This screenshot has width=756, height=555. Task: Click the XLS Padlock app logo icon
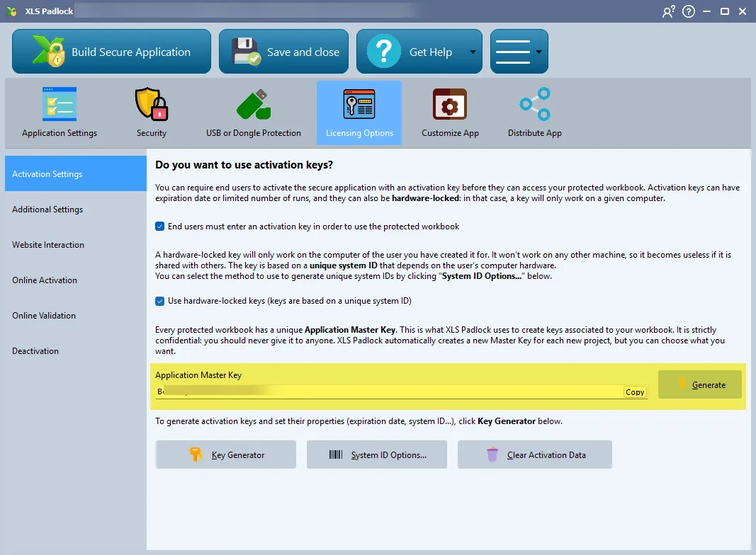[12, 11]
